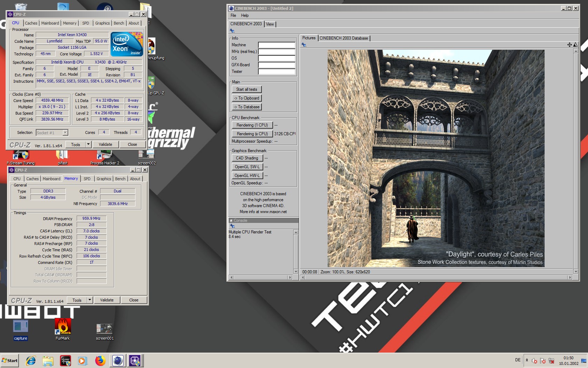Click the Console vertical scrollbar down arrow
588x368 pixels.
tap(296, 272)
